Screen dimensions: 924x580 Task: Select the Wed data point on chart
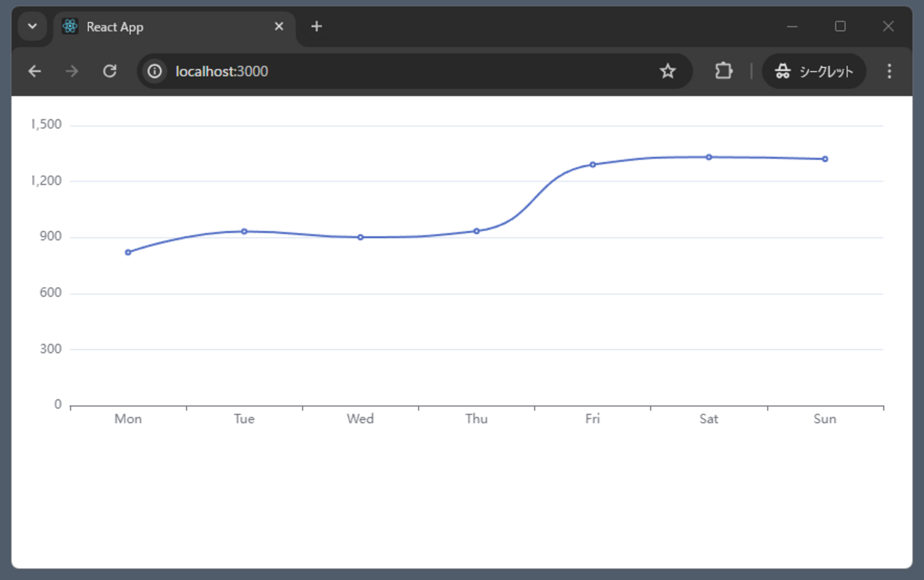tap(360, 237)
